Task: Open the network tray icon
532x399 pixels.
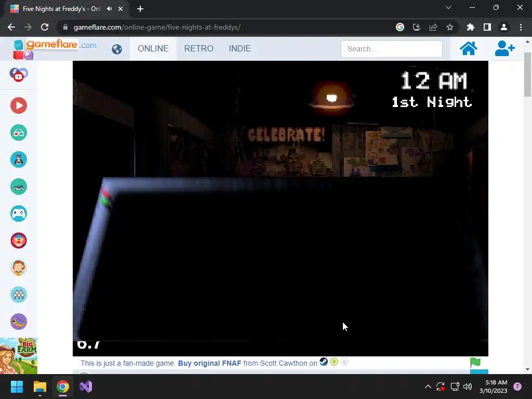Action: pos(455,387)
